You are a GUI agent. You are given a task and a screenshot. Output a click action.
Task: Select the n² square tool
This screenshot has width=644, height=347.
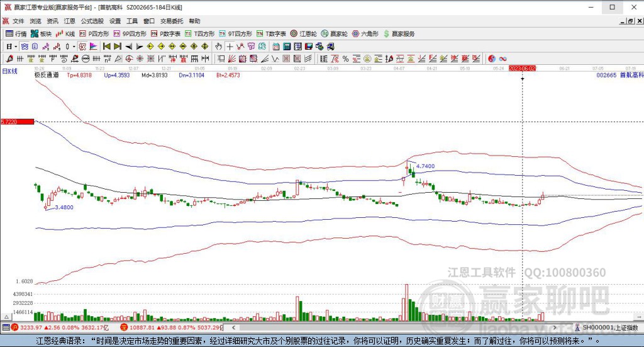pyautogui.click(x=107, y=59)
